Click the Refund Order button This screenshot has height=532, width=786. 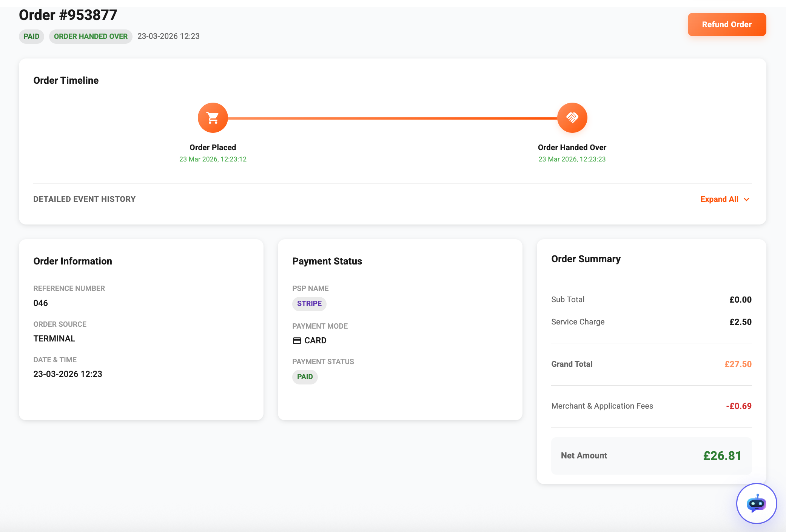pos(727,25)
